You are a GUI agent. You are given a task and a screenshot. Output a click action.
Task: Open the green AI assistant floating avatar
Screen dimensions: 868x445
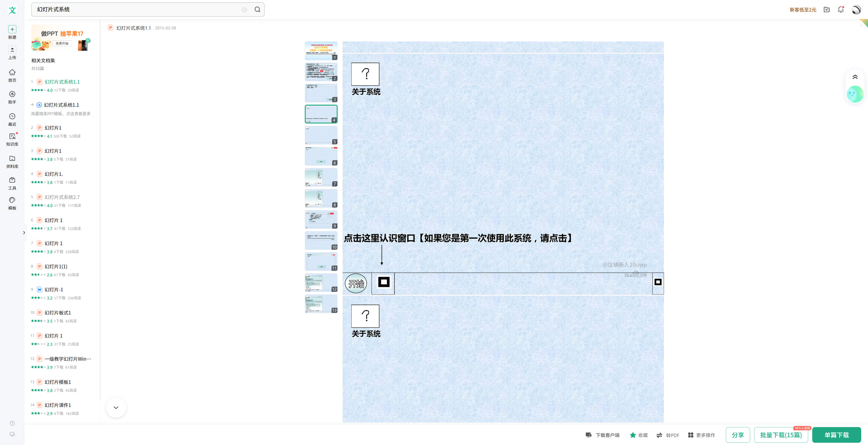[x=855, y=94]
